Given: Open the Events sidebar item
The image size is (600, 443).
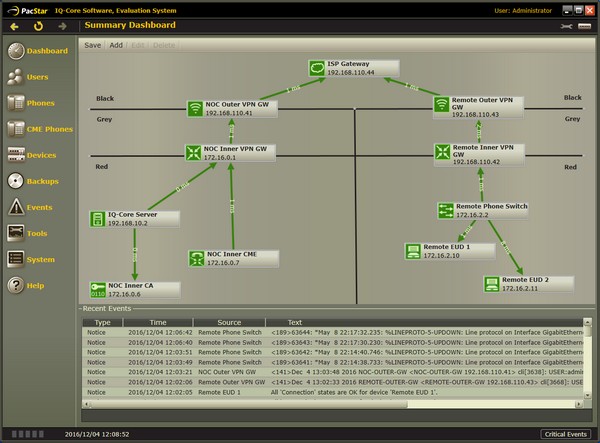Looking at the screenshot, I should click(38, 207).
